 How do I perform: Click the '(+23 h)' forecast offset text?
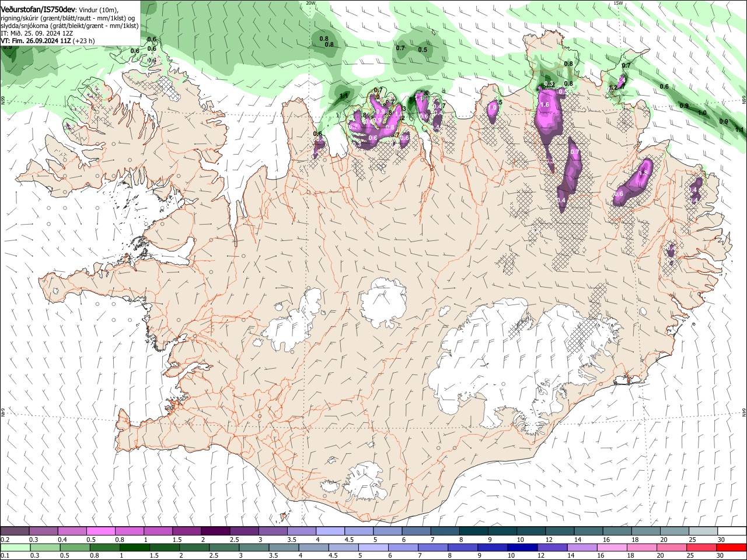[84, 41]
